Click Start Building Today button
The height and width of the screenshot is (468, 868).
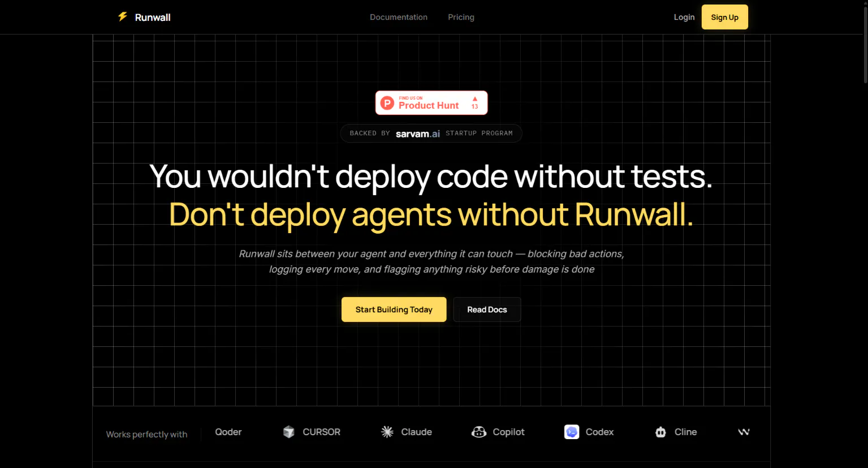coord(394,310)
